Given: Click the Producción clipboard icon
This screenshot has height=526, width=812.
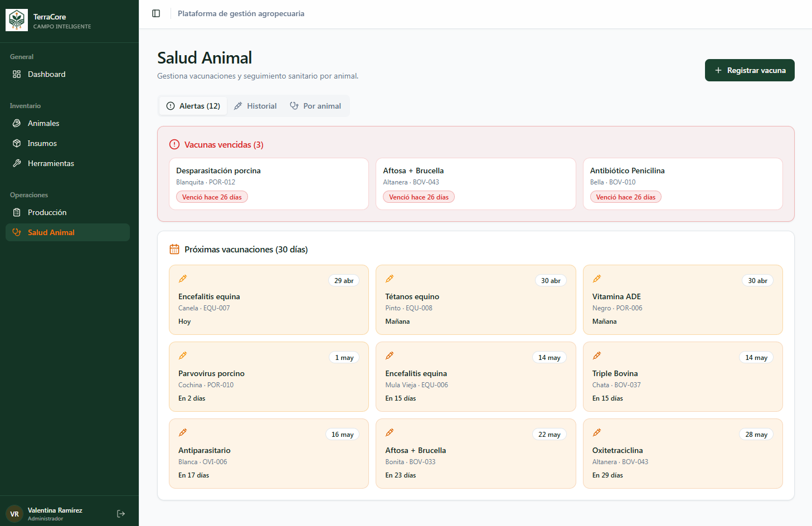Looking at the screenshot, I should (x=17, y=212).
